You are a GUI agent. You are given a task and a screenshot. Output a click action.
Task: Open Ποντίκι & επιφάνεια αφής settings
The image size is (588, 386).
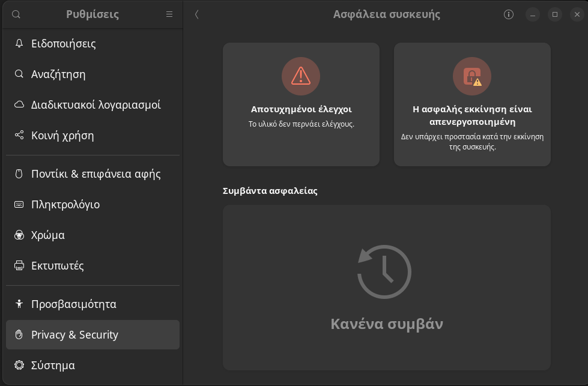pyautogui.click(x=92, y=174)
